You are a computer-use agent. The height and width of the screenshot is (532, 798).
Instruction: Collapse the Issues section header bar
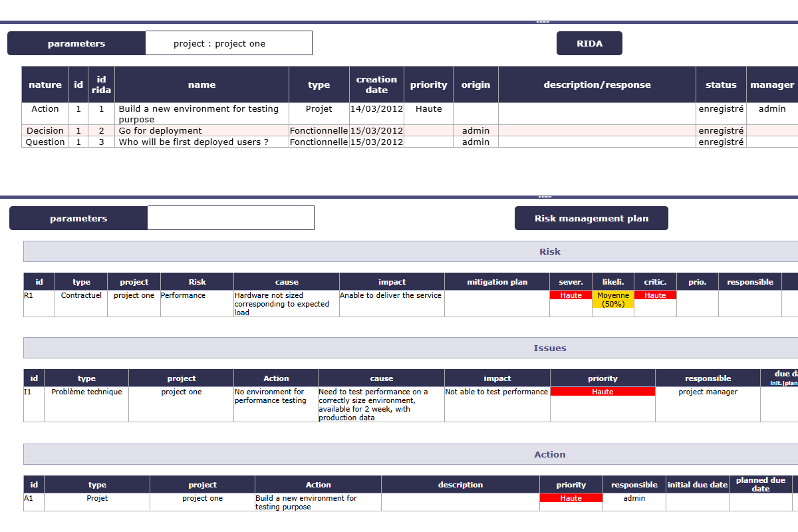click(411, 348)
